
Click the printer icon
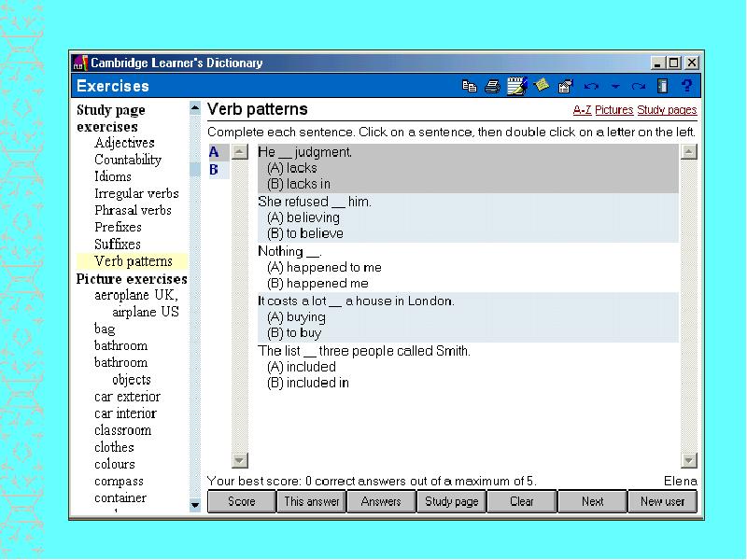point(493,87)
